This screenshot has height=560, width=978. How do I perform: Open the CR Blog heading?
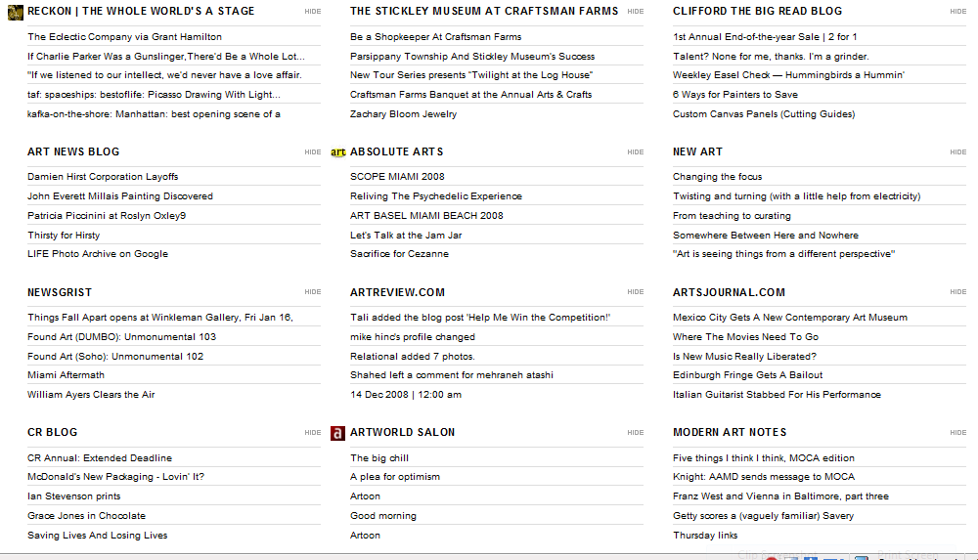pyautogui.click(x=53, y=432)
